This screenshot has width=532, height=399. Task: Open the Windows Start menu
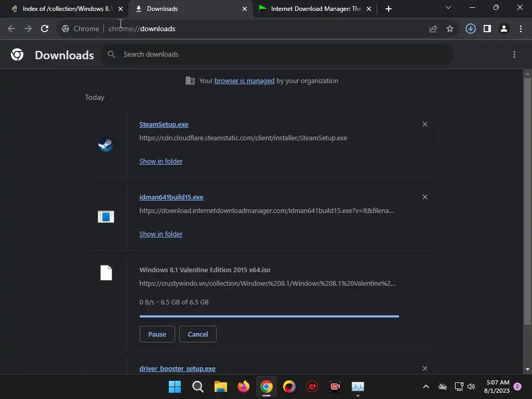(x=175, y=387)
